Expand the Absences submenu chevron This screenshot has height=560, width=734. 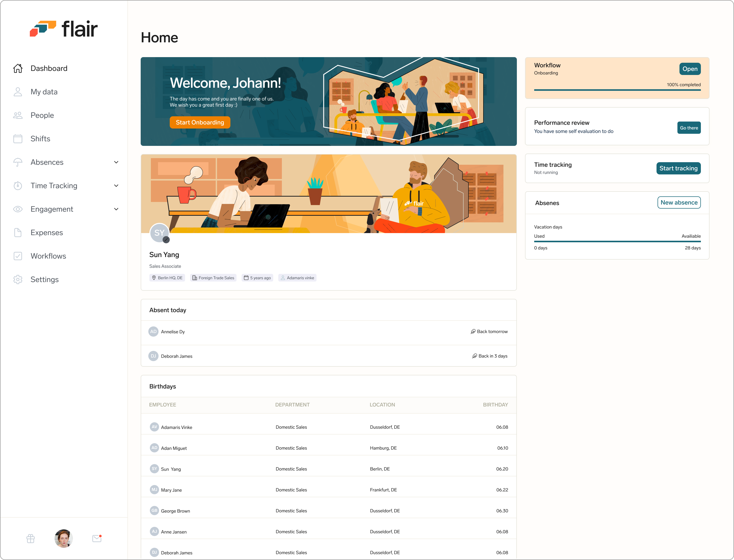pos(116,162)
